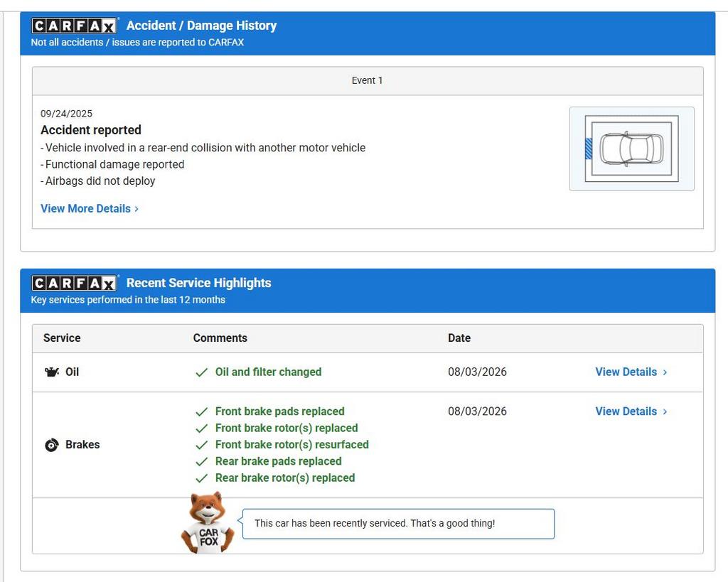Click the Car Fox mascot image

click(x=208, y=522)
